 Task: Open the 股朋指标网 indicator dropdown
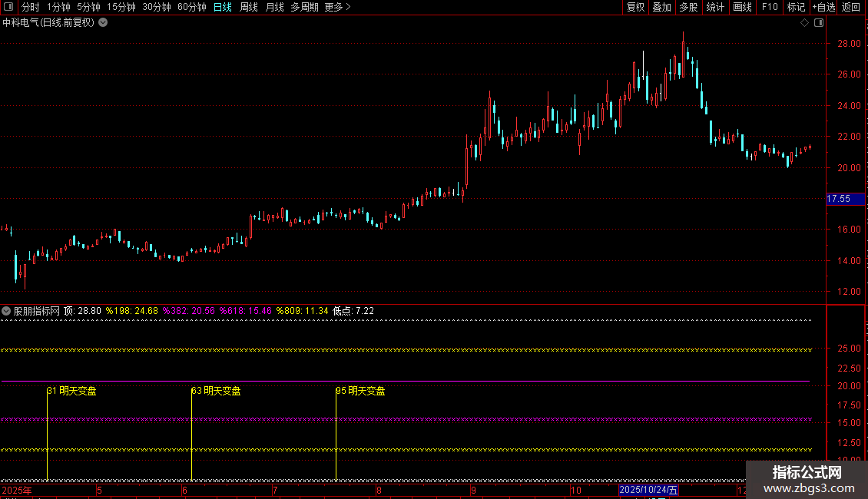point(6,311)
